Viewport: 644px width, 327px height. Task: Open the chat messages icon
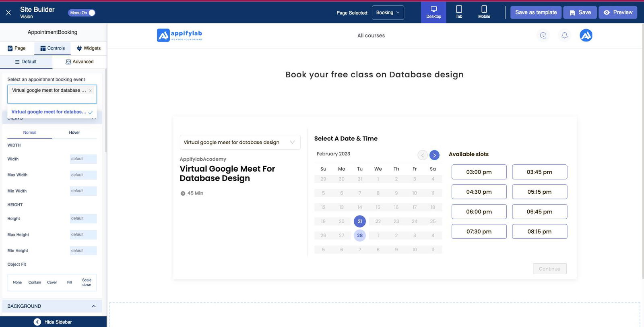(x=543, y=35)
